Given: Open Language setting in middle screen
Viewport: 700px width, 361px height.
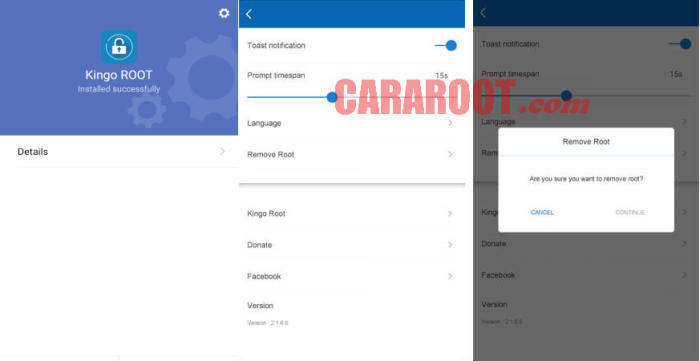Looking at the screenshot, I should (x=352, y=123).
